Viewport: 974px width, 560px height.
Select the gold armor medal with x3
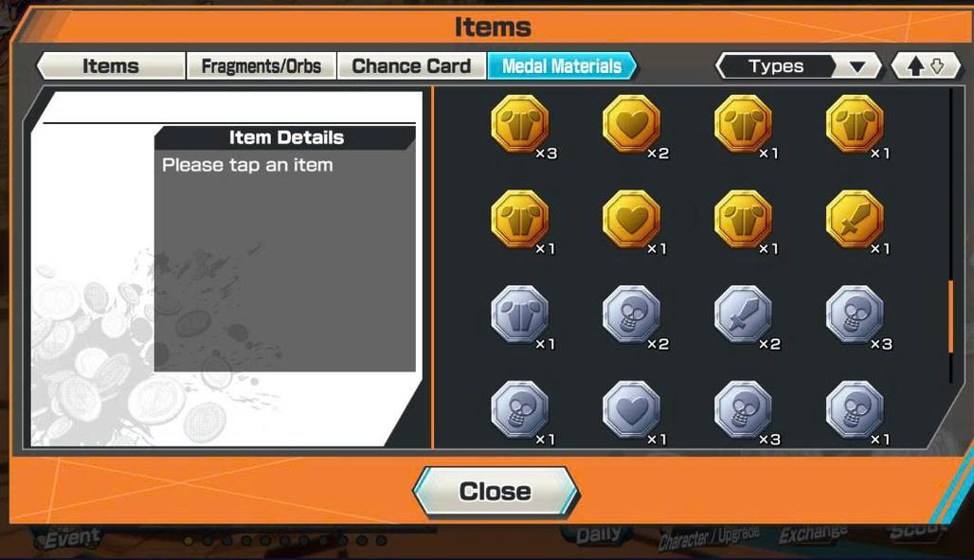click(x=520, y=123)
